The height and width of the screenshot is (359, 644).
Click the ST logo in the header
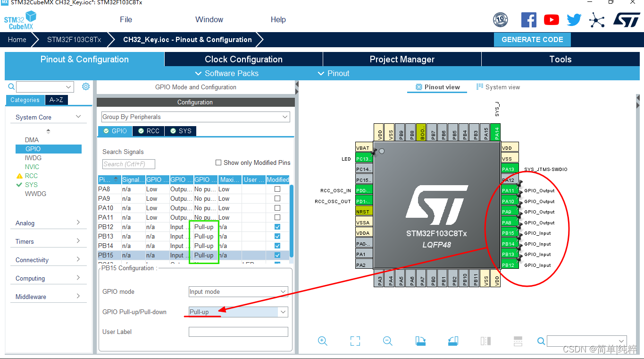point(627,19)
